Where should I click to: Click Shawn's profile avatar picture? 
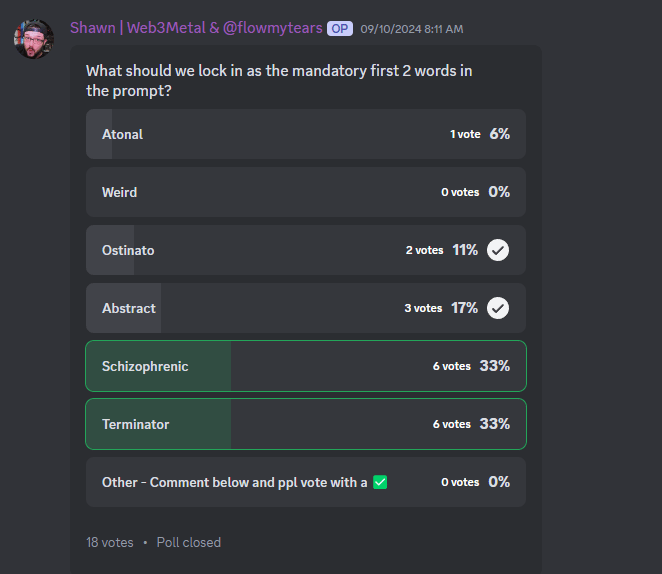click(x=33, y=38)
